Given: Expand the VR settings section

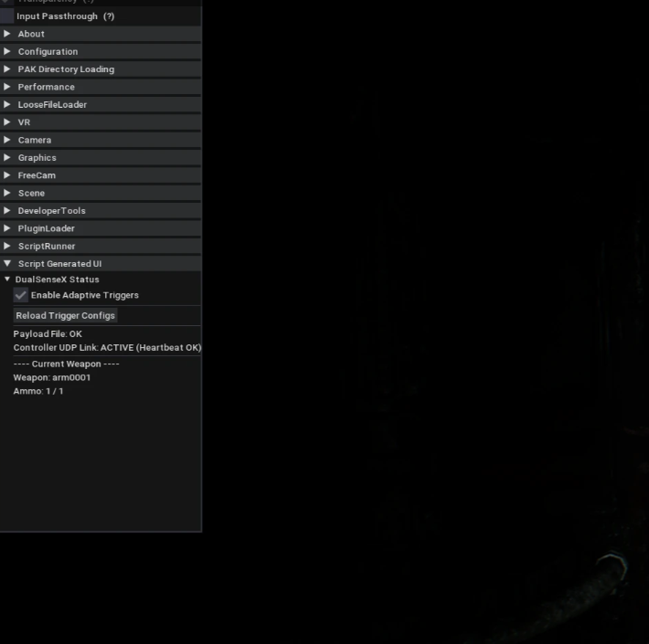Looking at the screenshot, I should [x=101, y=122].
